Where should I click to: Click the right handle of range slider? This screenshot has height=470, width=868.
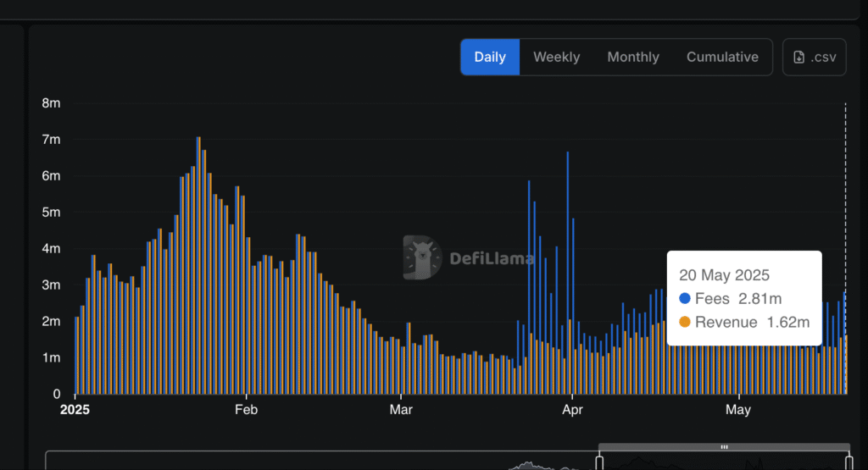(849, 462)
